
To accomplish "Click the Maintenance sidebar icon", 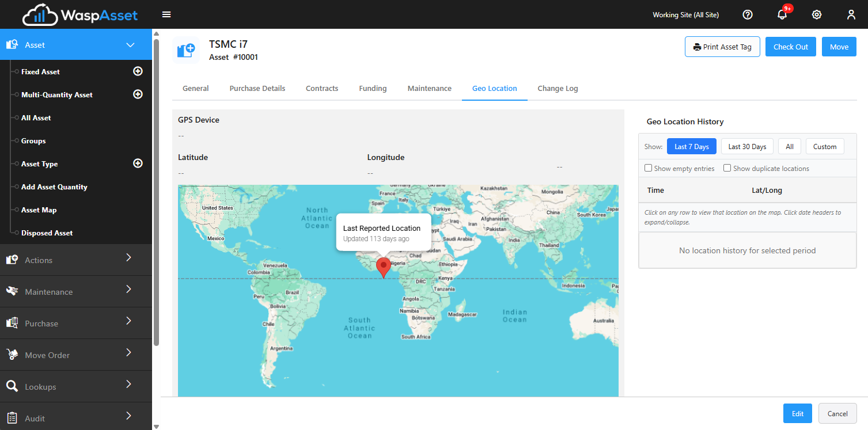I will pos(12,292).
